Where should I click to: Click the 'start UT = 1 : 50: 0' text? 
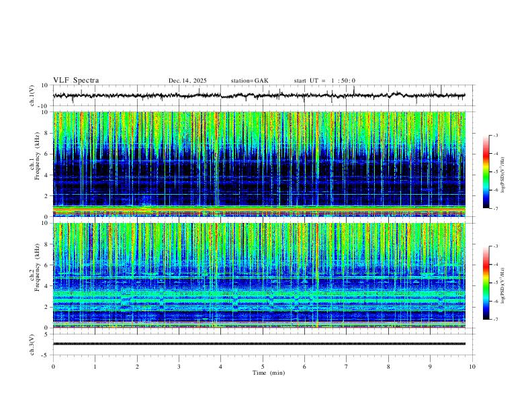click(x=324, y=81)
